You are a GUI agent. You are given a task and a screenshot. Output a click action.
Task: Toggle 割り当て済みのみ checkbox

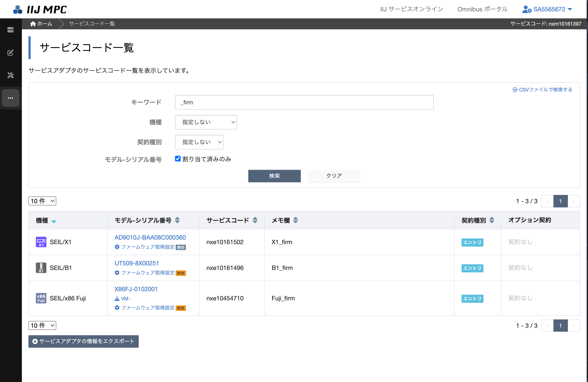[x=178, y=159]
